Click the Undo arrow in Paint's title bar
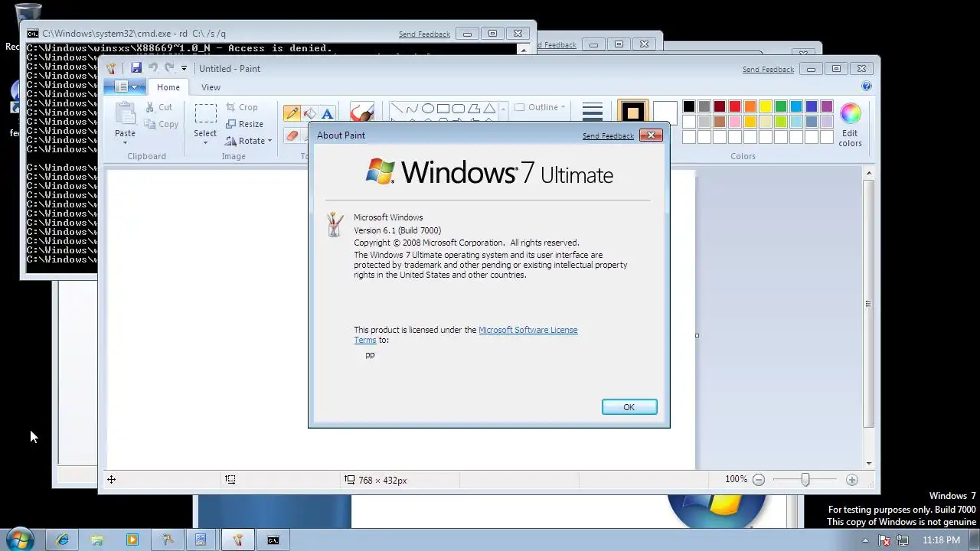The height and width of the screenshot is (551, 980). [152, 68]
